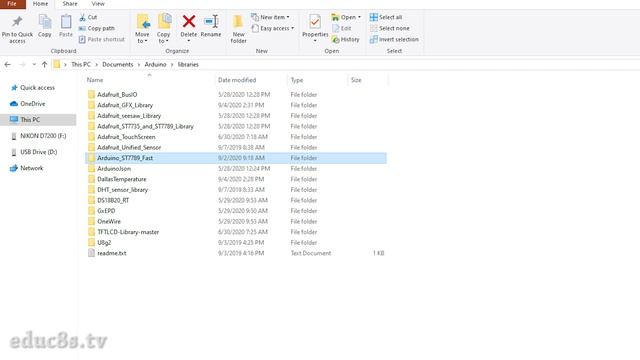Open the Move to dropdown
The width and height of the screenshot is (640, 360).
[x=142, y=29]
